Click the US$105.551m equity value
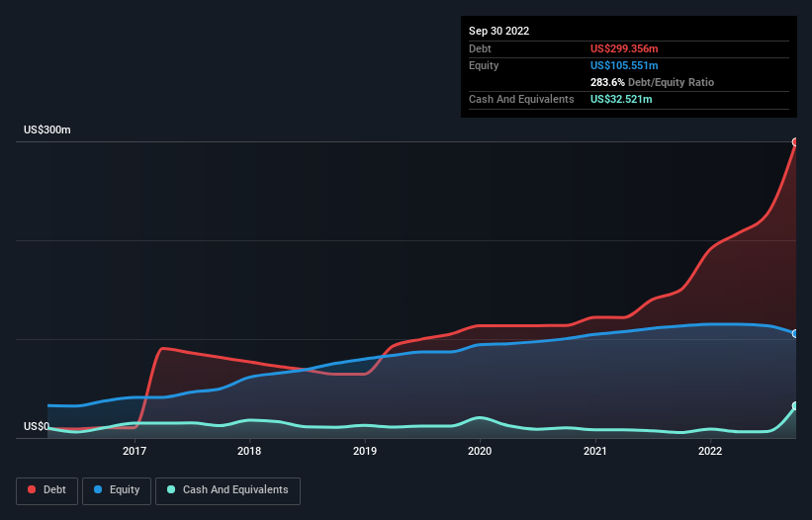 coord(624,65)
